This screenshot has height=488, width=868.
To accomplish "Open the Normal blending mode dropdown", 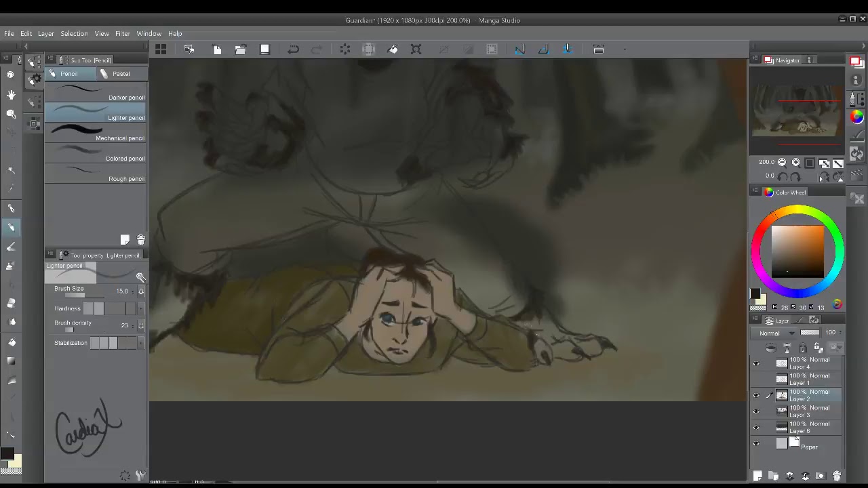I will [x=776, y=333].
